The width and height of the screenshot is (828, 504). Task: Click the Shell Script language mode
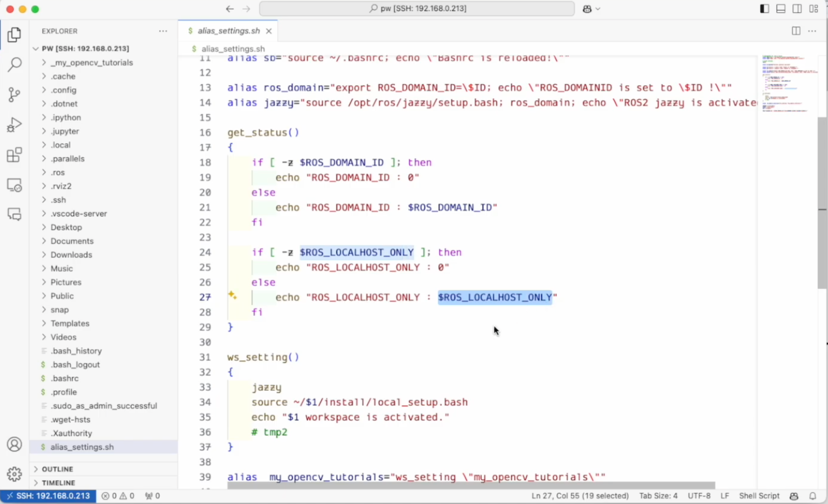(x=759, y=496)
